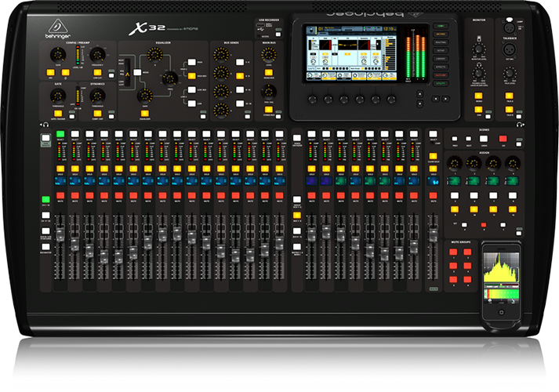Select the CH 1-16 layer button lit green

click(x=45, y=199)
